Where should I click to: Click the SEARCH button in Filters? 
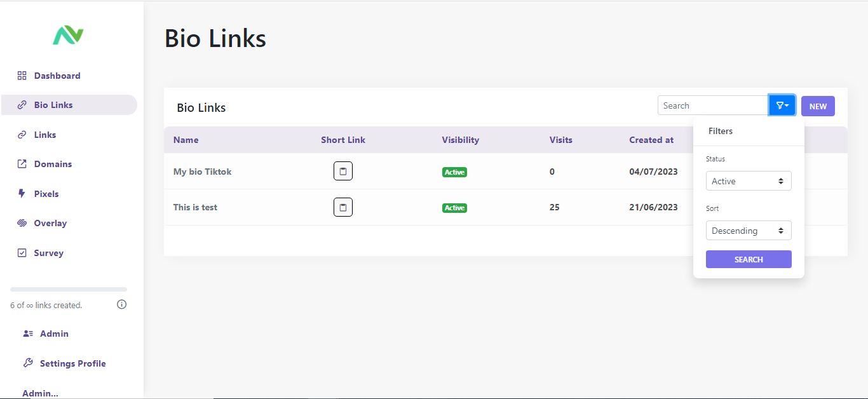pyautogui.click(x=749, y=259)
